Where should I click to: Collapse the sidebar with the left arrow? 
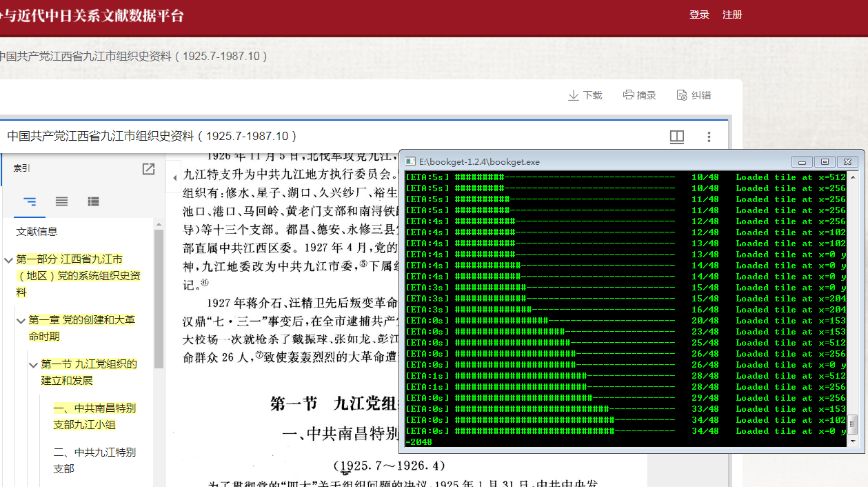coord(174,177)
